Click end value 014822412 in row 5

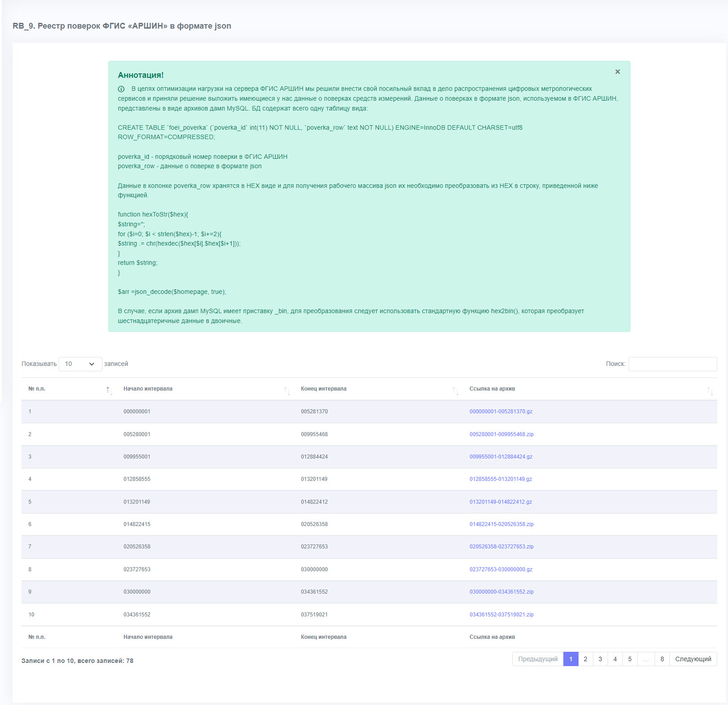314,502
